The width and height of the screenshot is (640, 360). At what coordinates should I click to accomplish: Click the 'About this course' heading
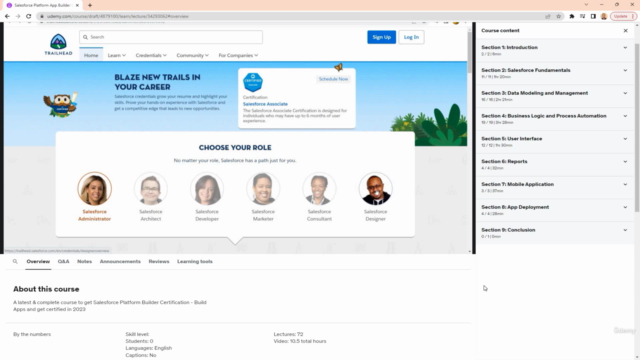[46, 289]
